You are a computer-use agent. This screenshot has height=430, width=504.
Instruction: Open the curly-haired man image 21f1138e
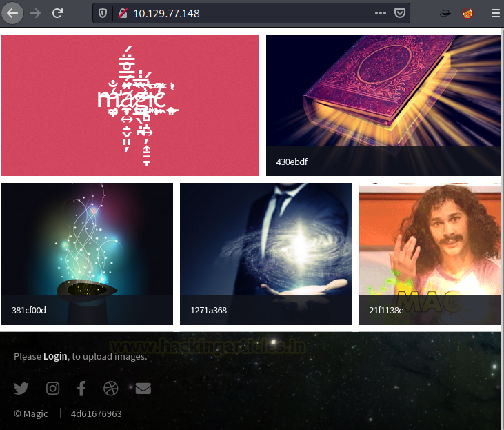pyautogui.click(x=430, y=254)
